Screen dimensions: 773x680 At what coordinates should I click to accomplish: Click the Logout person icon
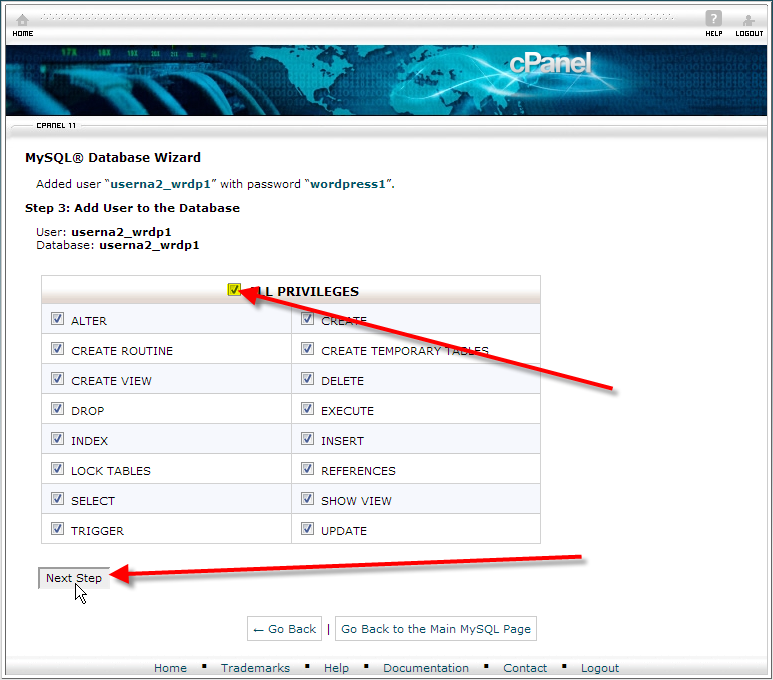point(748,20)
